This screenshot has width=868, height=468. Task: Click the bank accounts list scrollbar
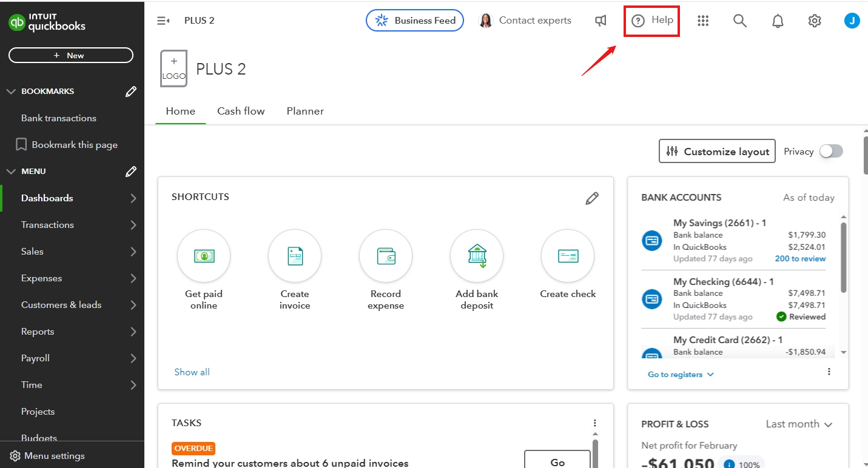click(x=843, y=258)
